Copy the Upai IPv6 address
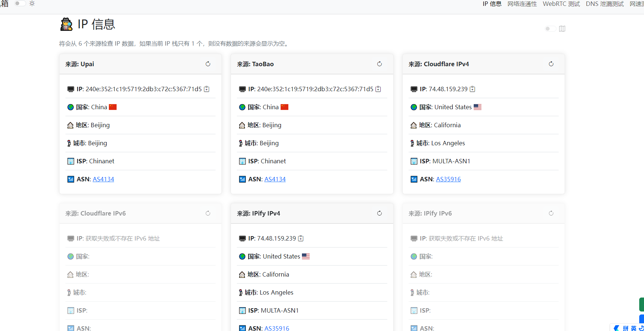Viewport: 644px width, 331px height. (x=207, y=89)
